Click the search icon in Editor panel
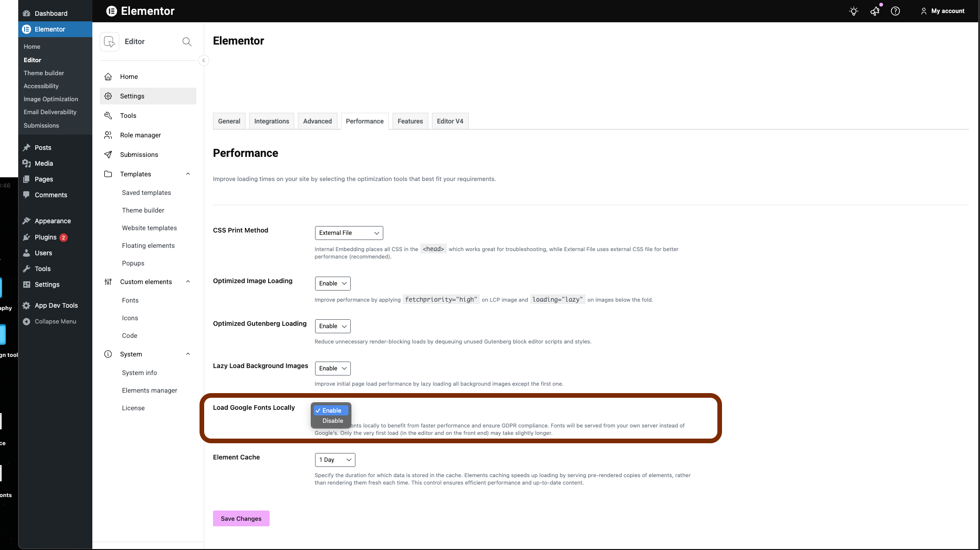Viewport: 980px width, 550px height. [x=187, y=42]
